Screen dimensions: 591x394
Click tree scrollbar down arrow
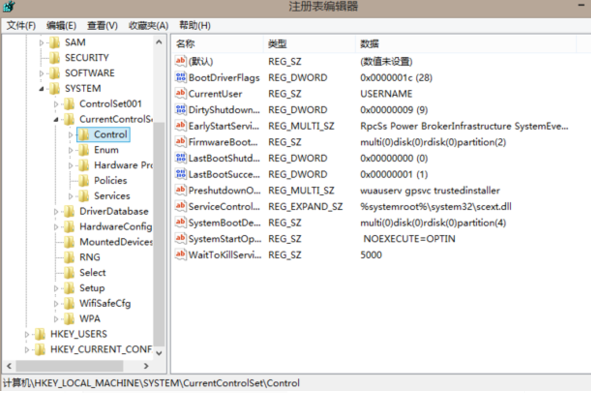[x=159, y=353]
